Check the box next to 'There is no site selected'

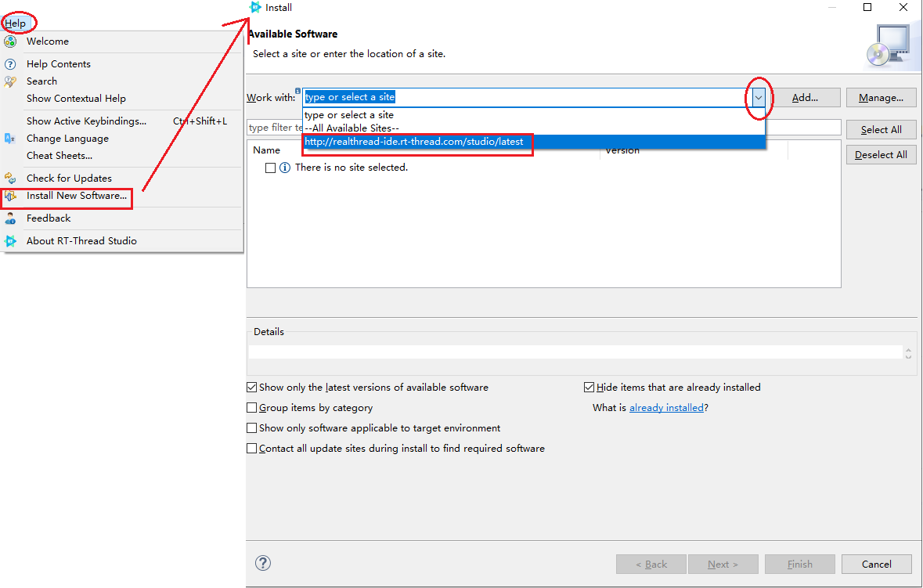tap(270, 168)
